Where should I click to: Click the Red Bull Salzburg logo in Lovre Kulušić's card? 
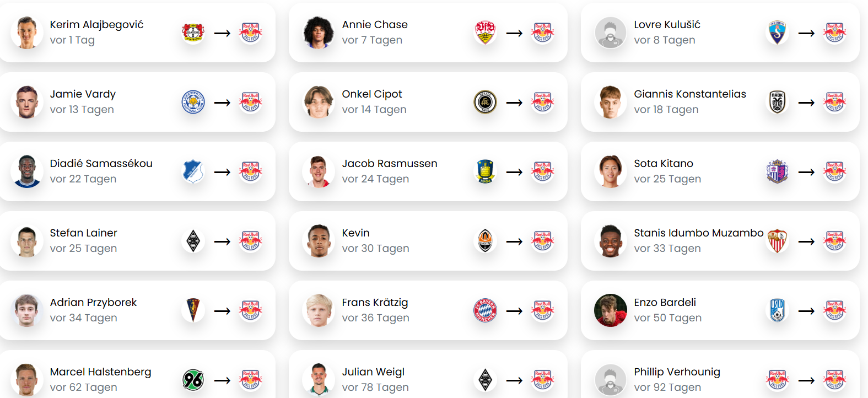pyautogui.click(x=835, y=33)
